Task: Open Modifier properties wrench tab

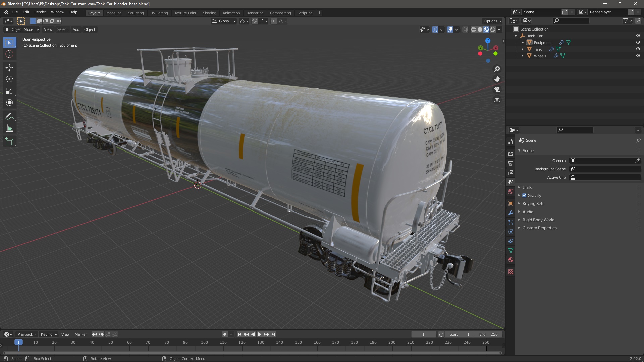Action: point(511,213)
